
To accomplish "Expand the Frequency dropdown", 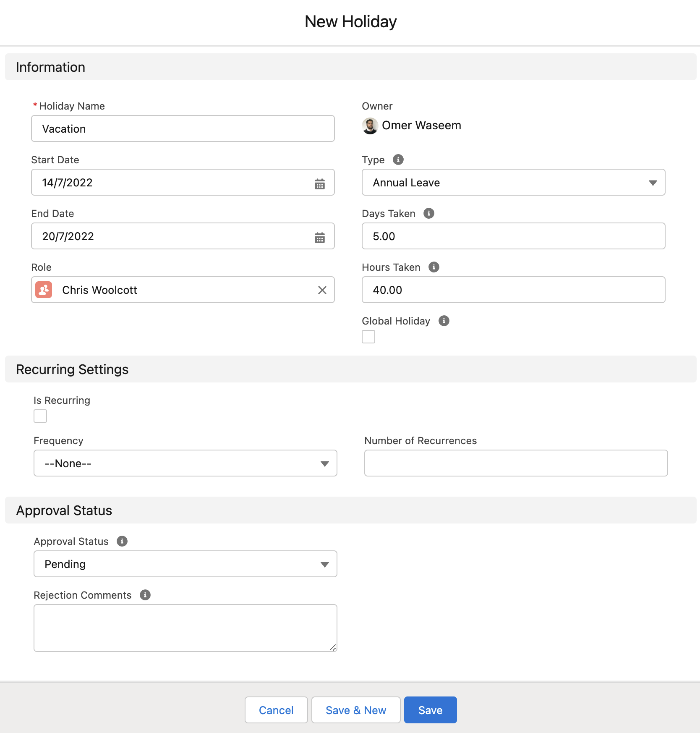I will 185,463.
